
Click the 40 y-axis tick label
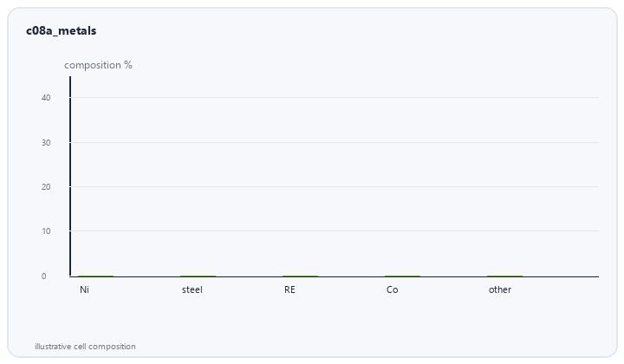click(x=46, y=97)
